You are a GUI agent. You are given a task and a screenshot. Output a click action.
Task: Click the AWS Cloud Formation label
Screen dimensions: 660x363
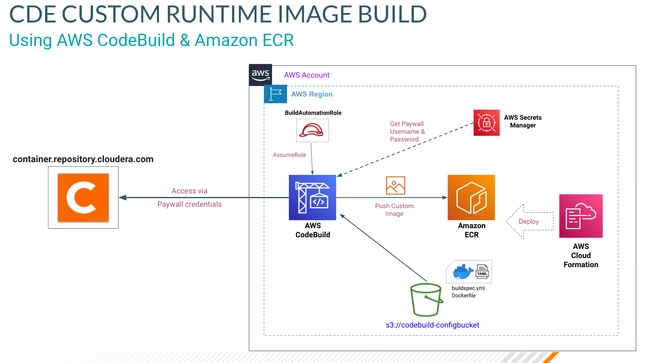point(580,256)
